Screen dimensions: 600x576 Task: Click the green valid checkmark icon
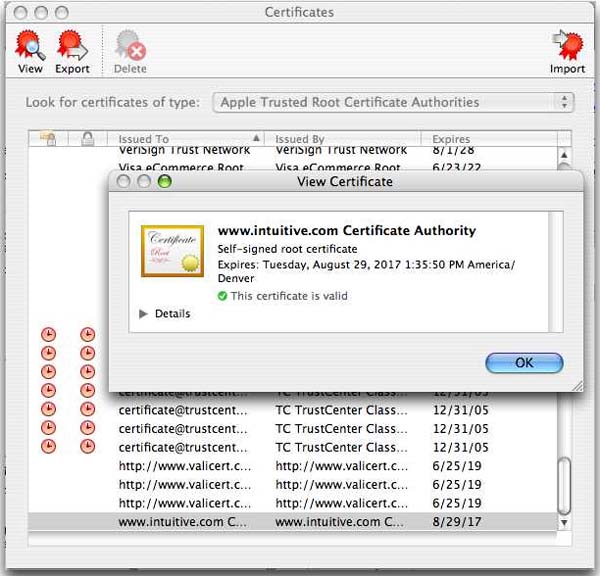point(222,297)
